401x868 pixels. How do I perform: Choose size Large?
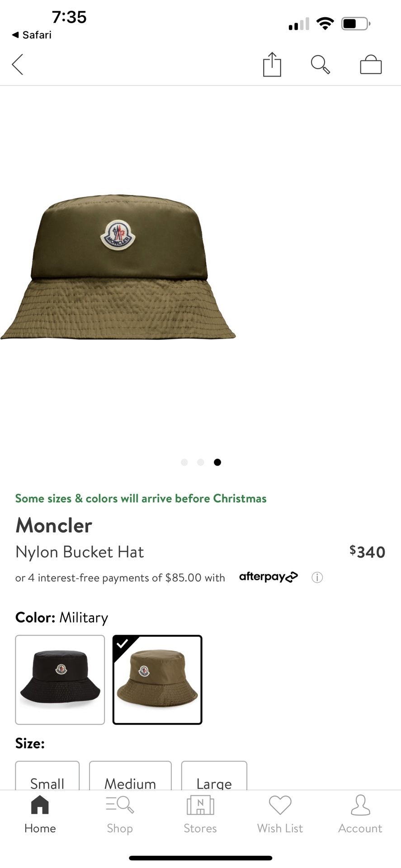pyautogui.click(x=214, y=776)
